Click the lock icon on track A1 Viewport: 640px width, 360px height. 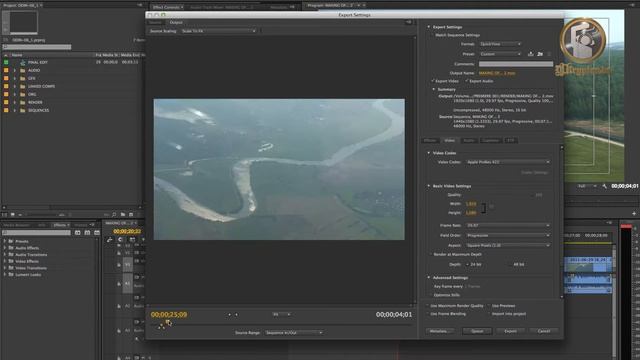point(119,283)
